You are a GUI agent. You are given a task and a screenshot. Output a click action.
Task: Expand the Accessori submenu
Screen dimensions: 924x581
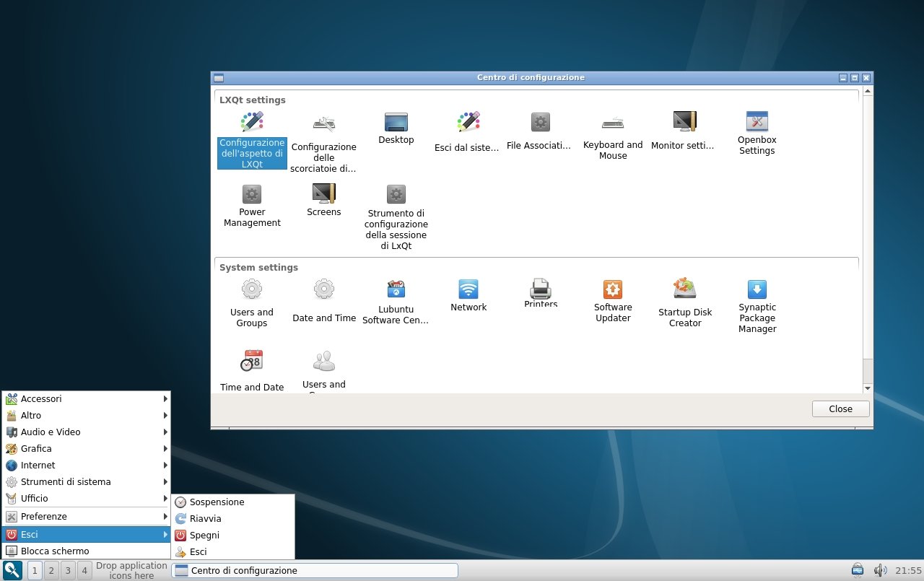click(85, 398)
